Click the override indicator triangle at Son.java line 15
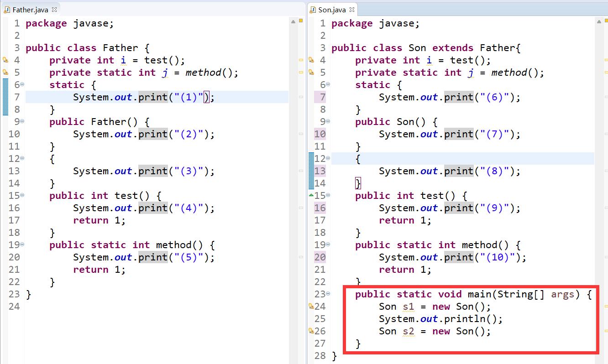This screenshot has width=608, height=364. [x=311, y=195]
